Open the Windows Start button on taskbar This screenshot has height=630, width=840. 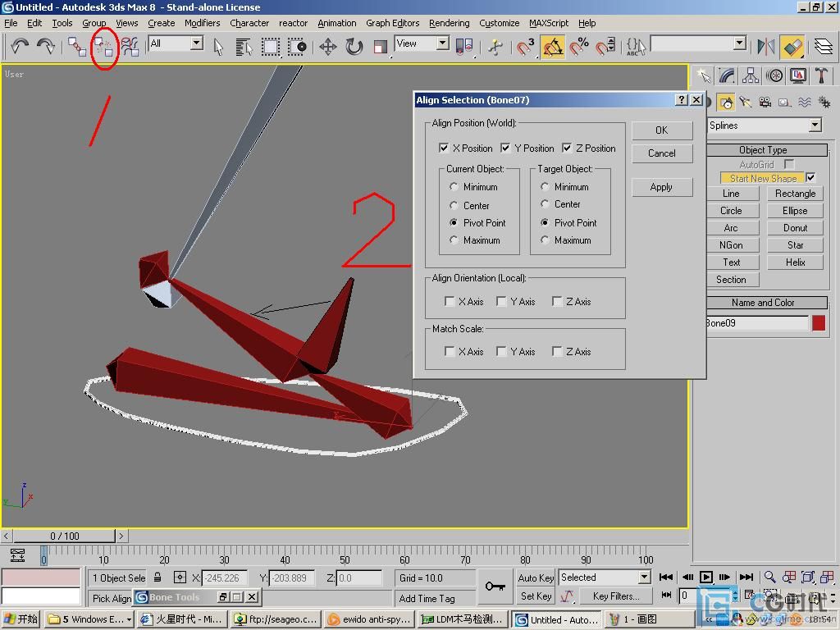coord(21,619)
